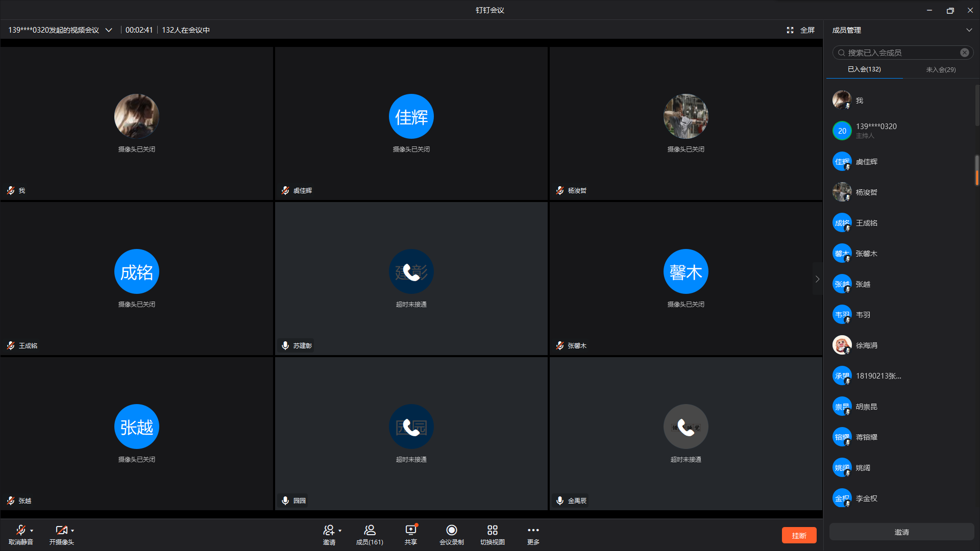
Task: Switch to the 未入会(29) tab
Action: pos(941,69)
